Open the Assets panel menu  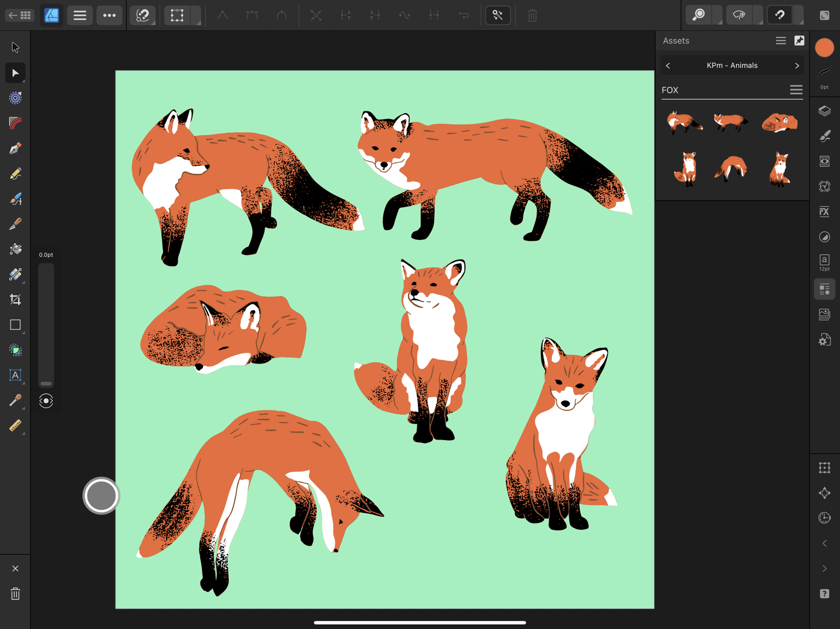coord(781,40)
